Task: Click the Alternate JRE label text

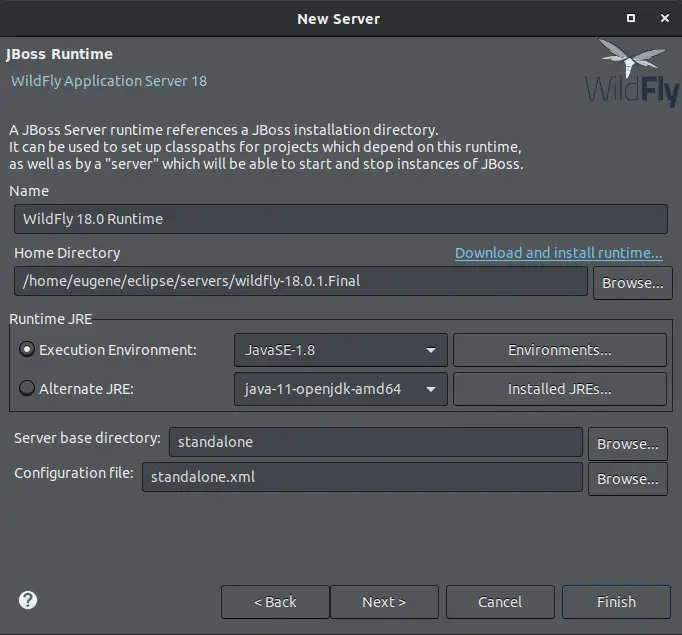Action: [x=86, y=389]
